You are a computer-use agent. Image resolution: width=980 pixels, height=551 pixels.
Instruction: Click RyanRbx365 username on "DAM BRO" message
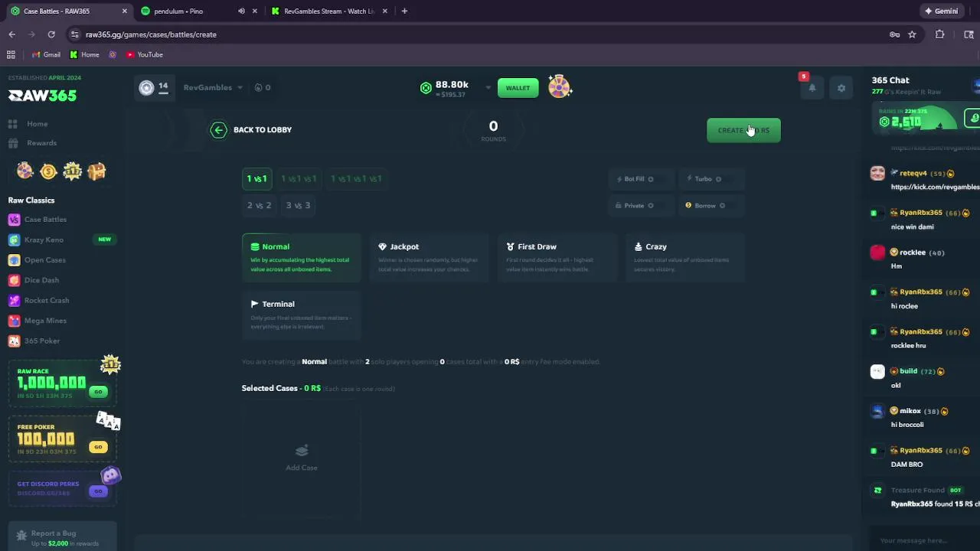pyautogui.click(x=921, y=451)
